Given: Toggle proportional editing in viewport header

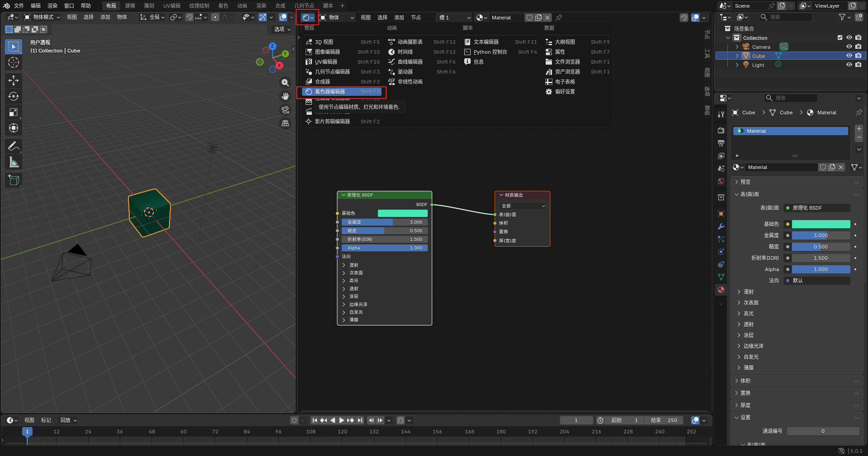Looking at the screenshot, I should (215, 17).
